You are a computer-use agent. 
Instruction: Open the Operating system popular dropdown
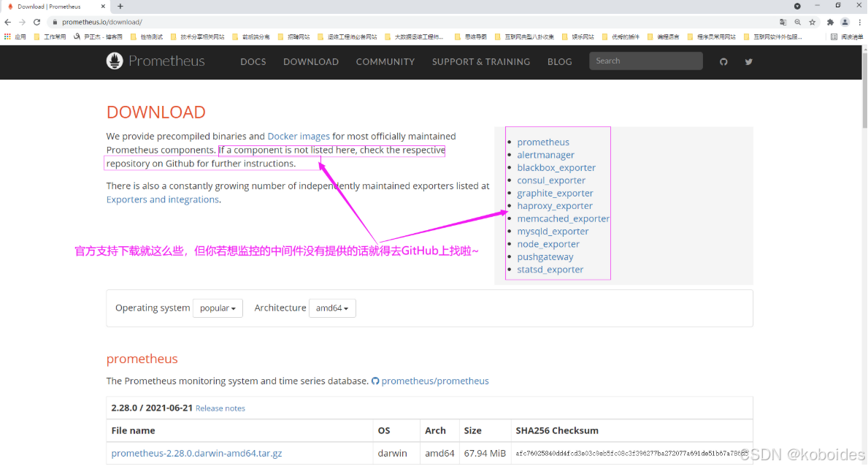click(x=218, y=308)
